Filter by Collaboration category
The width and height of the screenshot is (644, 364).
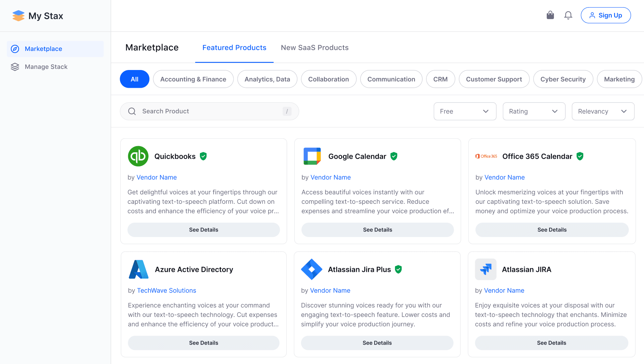(329, 79)
